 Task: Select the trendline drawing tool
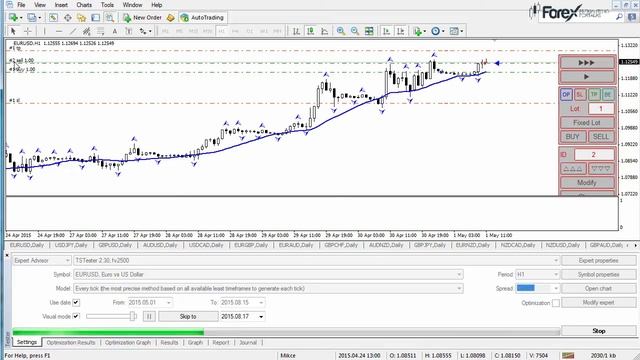point(73,31)
